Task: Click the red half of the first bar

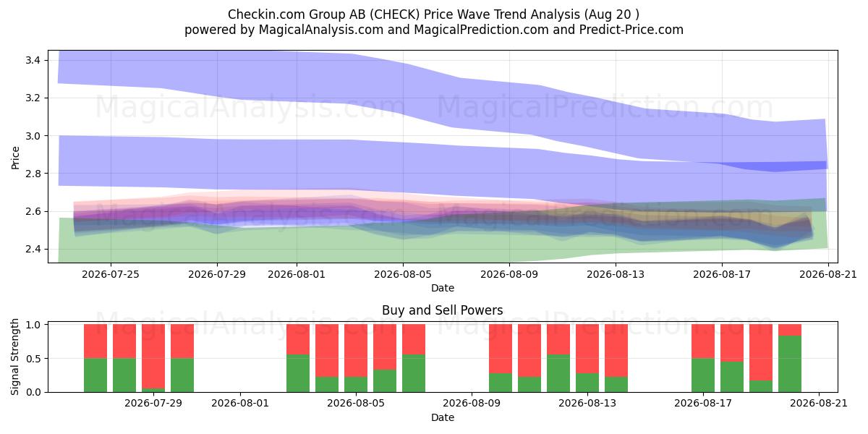Action: pyautogui.click(x=95, y=341)
